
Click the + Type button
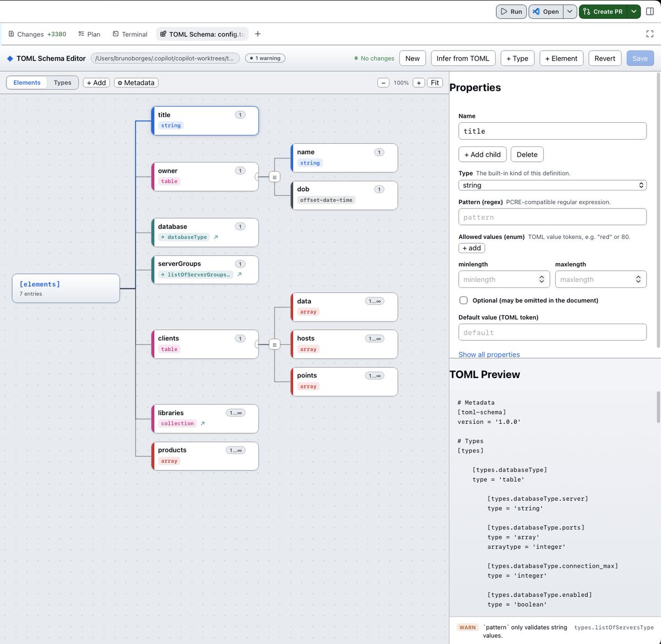(517, 58)
